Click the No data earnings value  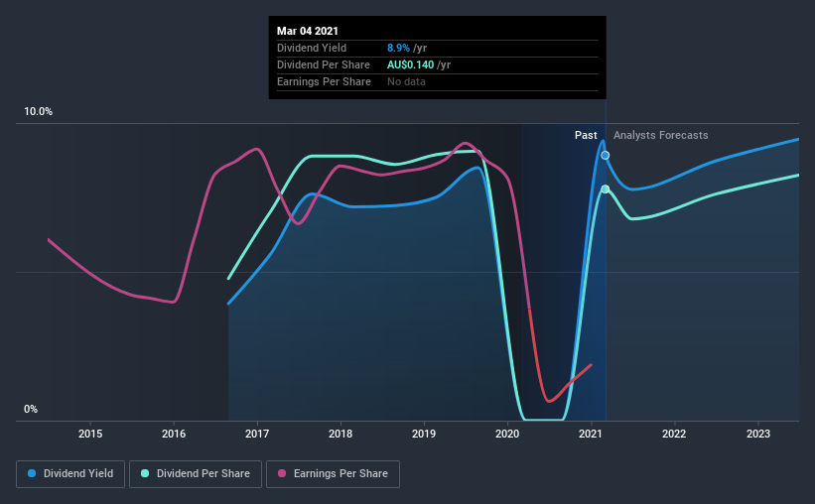406,81
